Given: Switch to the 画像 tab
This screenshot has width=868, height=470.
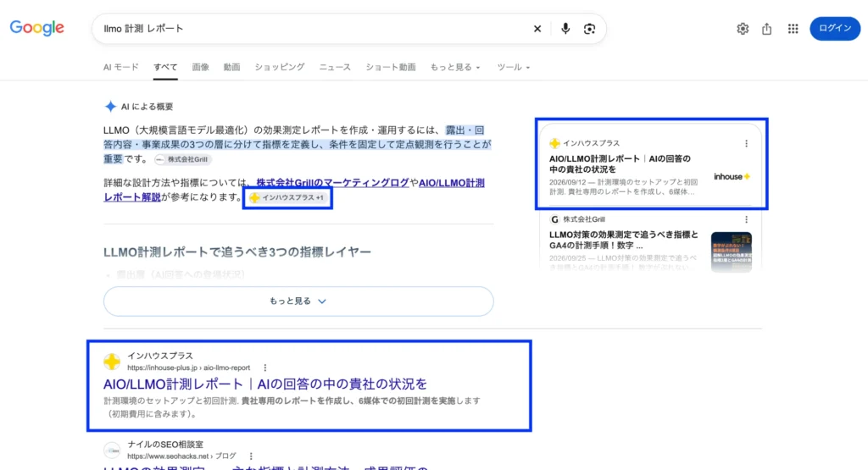Looking at the screenshot, I should coord(200,67).
